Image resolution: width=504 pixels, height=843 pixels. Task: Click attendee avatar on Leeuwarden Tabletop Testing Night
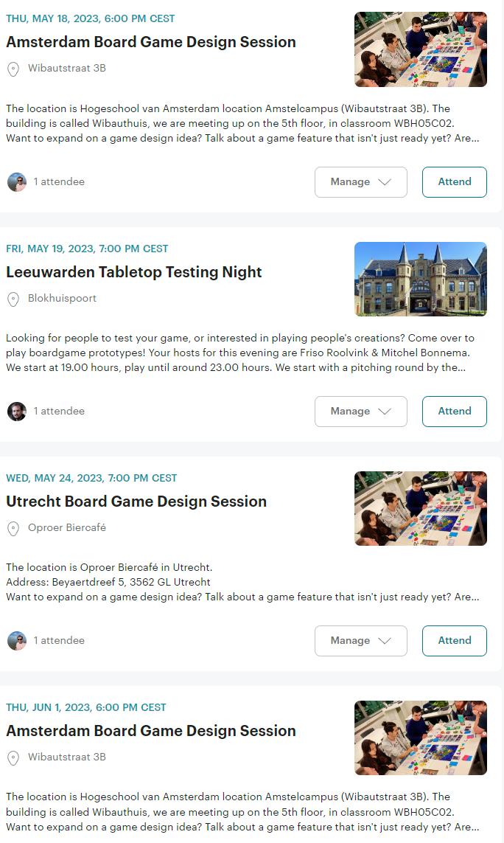click(17, 412)
